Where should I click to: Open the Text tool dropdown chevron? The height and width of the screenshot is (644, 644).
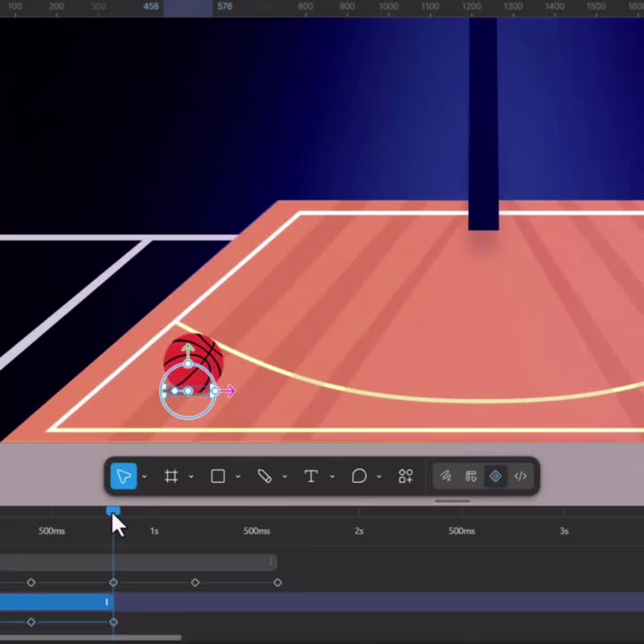tap(332, 477)
